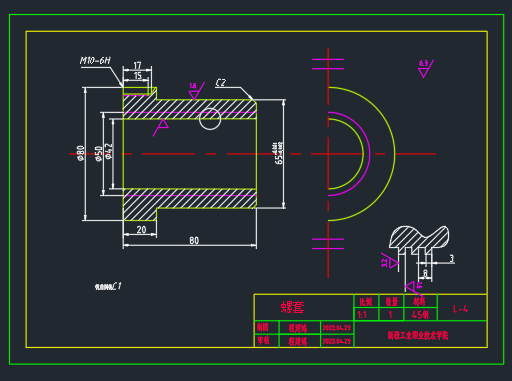Pick the 3 dimension in detail view
The image size is (512, 381).
(x=452, y=258)
